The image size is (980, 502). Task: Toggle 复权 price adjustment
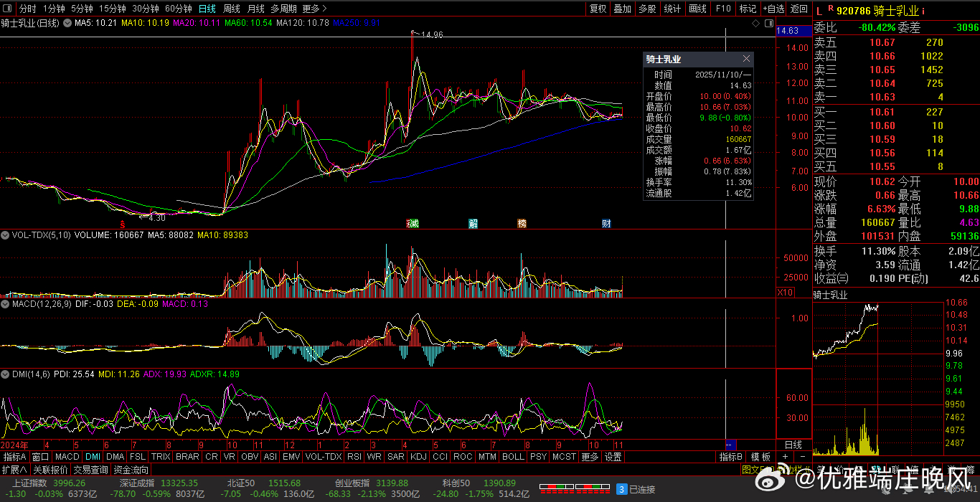(x=598, y=9)
